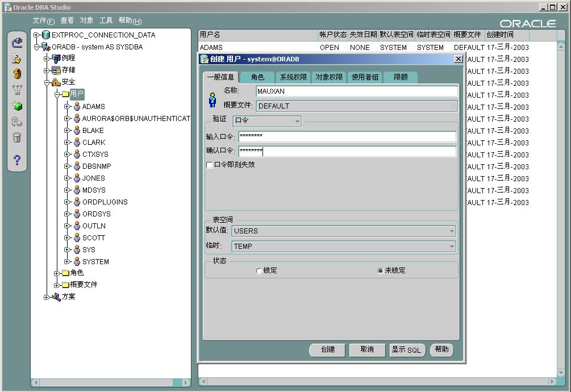Click the connect plug icon in left toolbar
The image size is (571, 392).
click(x=16, y=43)
